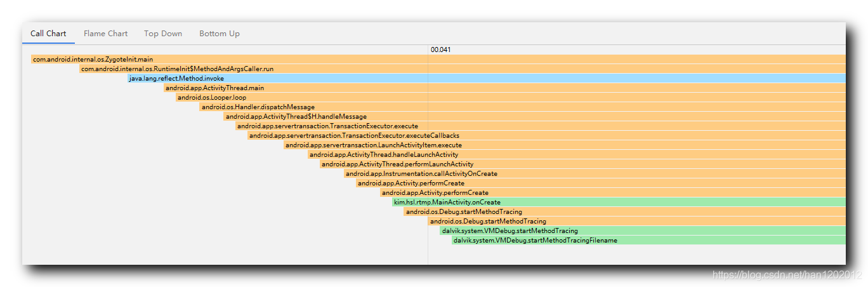Click the 00.041 timeline marker
This screenshot has height=287, width=868.
tap(440, 50)
